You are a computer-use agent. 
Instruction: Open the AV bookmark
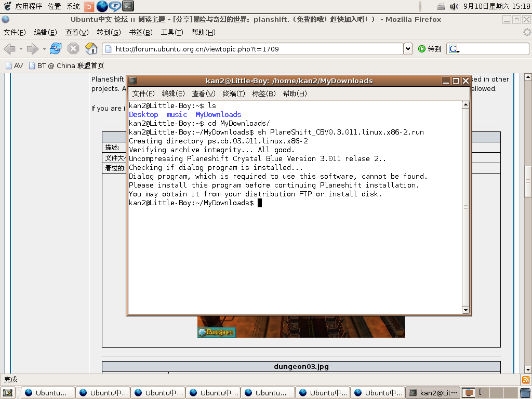pyautogui.click(x=14, y=65)
